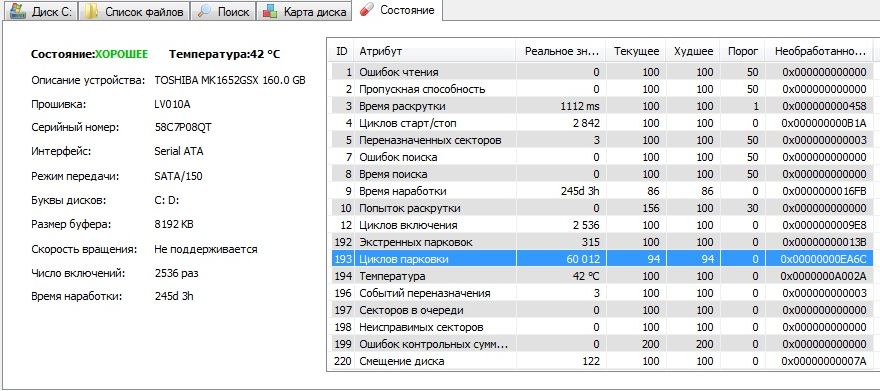Click the Текущее column header
880x391 pixels.
[x=636, y=51]
